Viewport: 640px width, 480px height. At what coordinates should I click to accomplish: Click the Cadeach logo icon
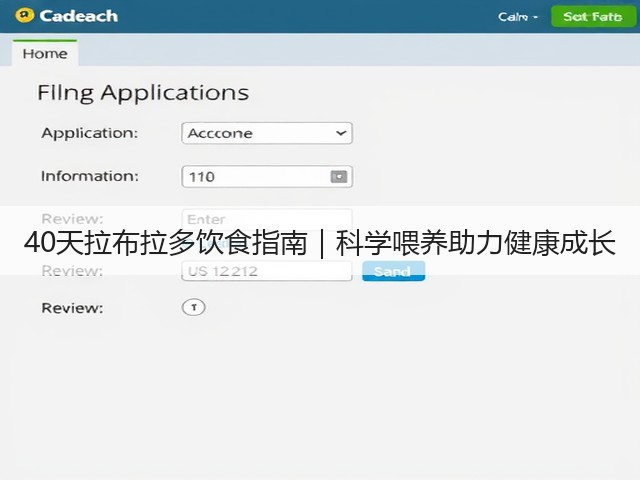[24, 16]
